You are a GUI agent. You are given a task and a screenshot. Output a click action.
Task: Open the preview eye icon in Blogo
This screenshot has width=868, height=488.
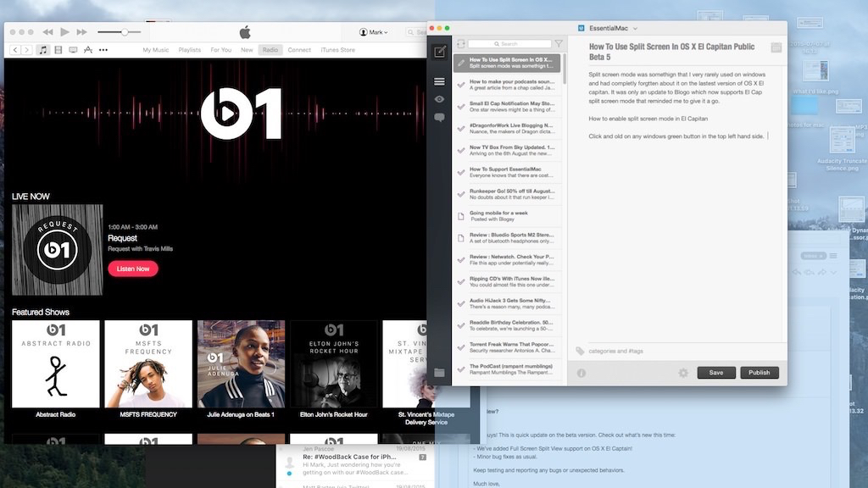click(x=440, y=100)
